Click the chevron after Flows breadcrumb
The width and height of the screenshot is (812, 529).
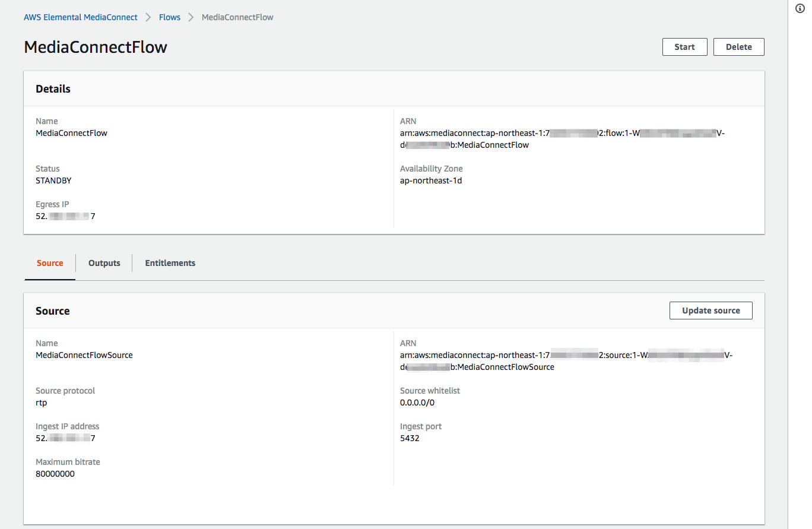pyautogui.click(x=191, y=17)
